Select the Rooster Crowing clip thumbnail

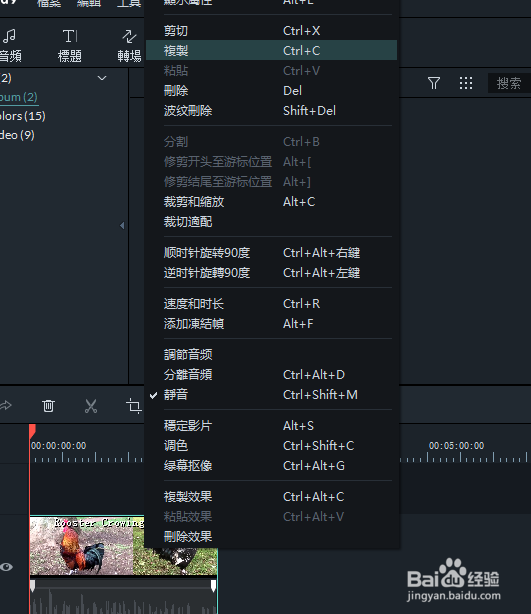87,545
